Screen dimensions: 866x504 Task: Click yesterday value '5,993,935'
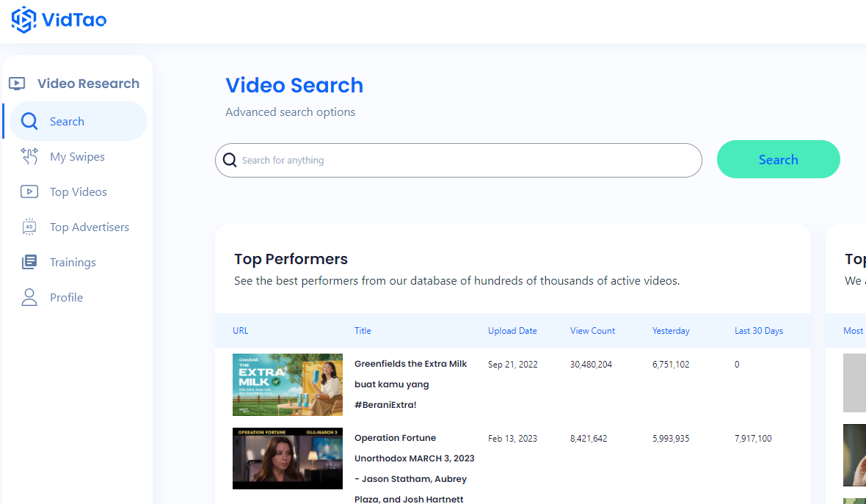click(x=671, y=438)
